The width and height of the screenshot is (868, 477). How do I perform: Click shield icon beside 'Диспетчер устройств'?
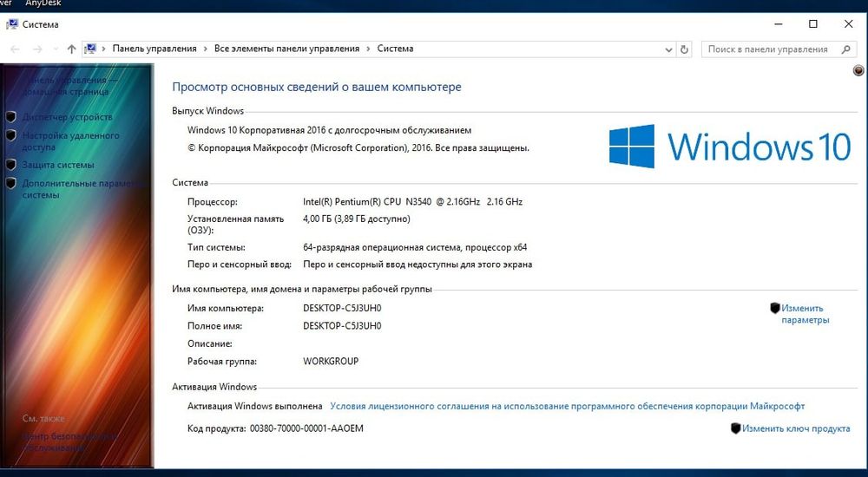[x=10, y=117]
